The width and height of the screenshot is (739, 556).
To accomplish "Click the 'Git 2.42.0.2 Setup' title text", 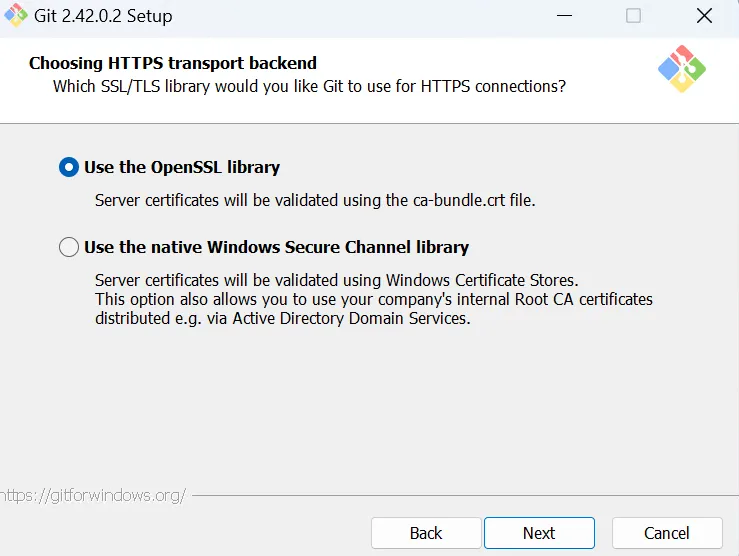I will [x=103, y=16].
